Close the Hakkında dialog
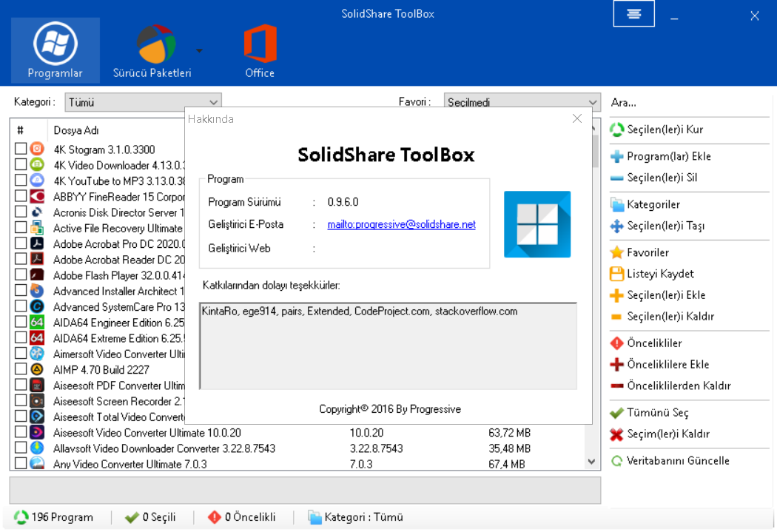The width and height of the screenshot is (777, 532). click(x=577, y=118)
